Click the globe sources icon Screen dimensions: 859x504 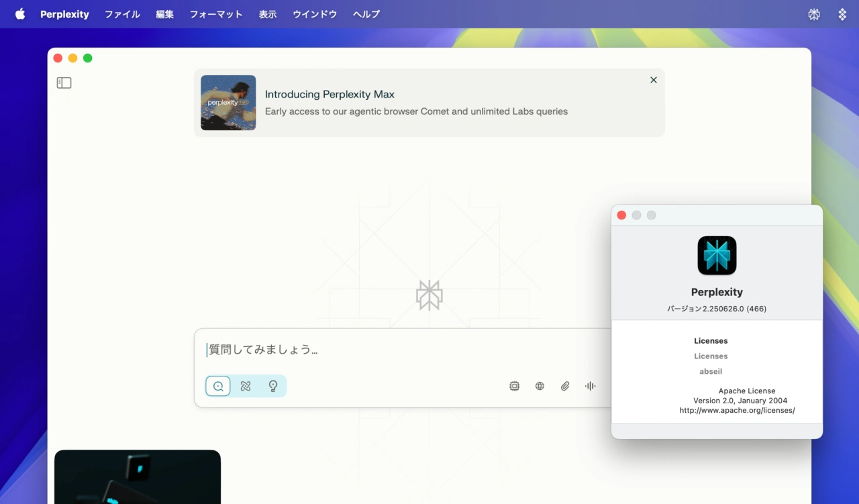coord(540,386)
